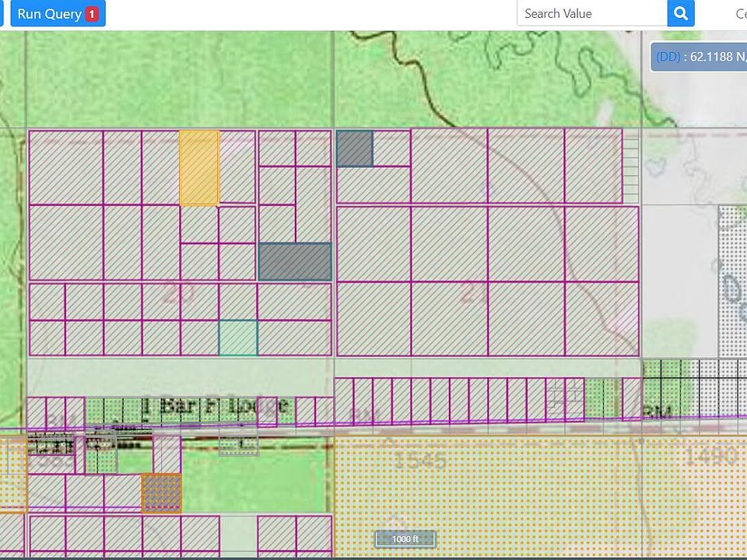Image resolution: width=747 pixels, height=560 pixels.
Task: Click the DD coordinate format link
Action: tap(668, 57)
